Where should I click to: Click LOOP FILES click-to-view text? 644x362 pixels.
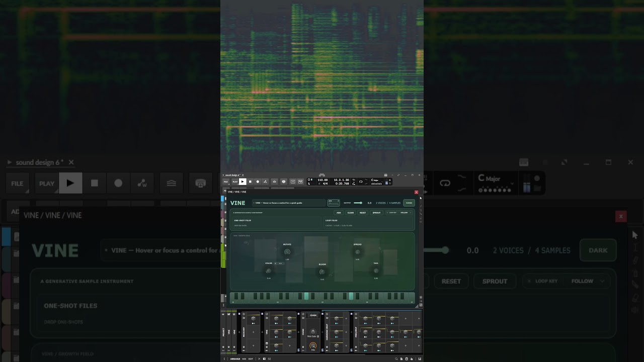click(x=339, y=226)
